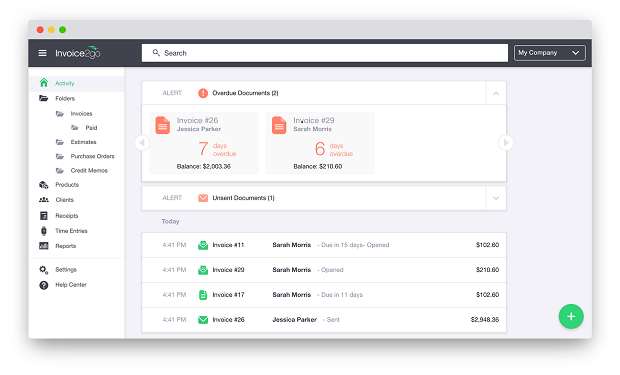This screenshot has height=375, width=620.
Task: Open the Invoice #29 activity row
Action: 324,270
